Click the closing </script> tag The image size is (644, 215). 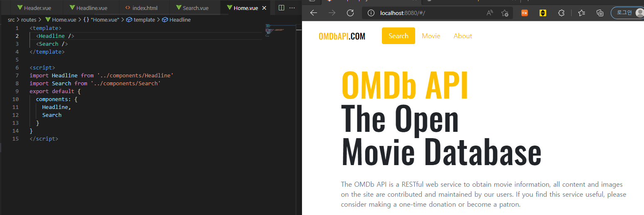(44, 138)
